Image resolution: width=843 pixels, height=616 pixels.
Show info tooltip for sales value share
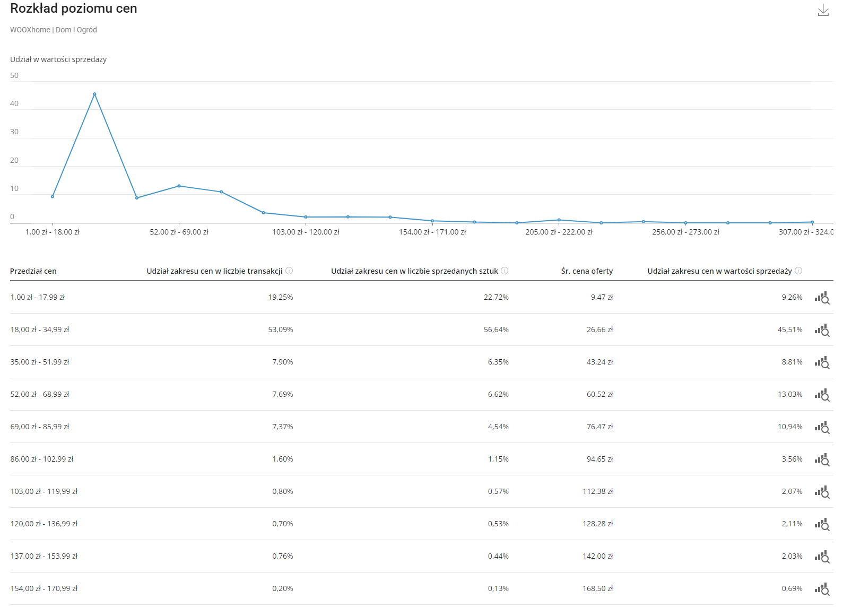point(798,271)
